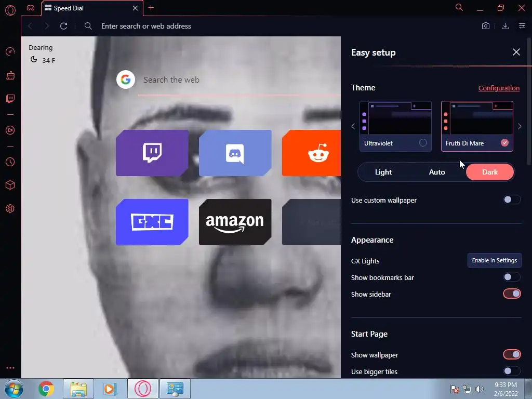
Task: Focus the Search the web field
Action: tap(239, 80)
